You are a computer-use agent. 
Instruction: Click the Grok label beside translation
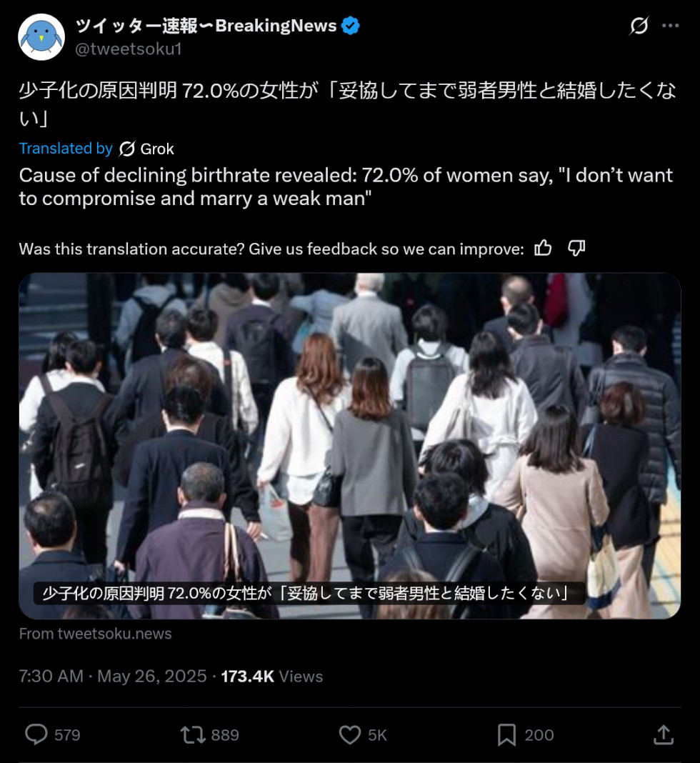tap(156, 149)
